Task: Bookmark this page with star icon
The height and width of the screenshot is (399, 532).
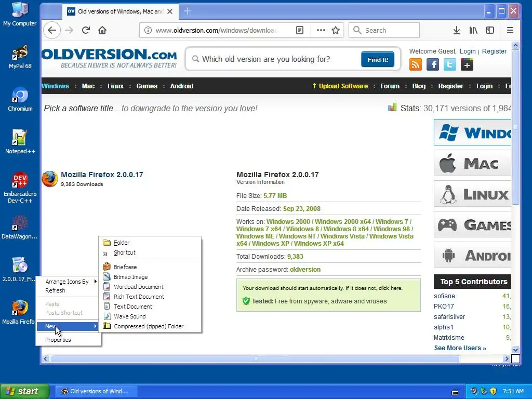Action: (336, 30)
